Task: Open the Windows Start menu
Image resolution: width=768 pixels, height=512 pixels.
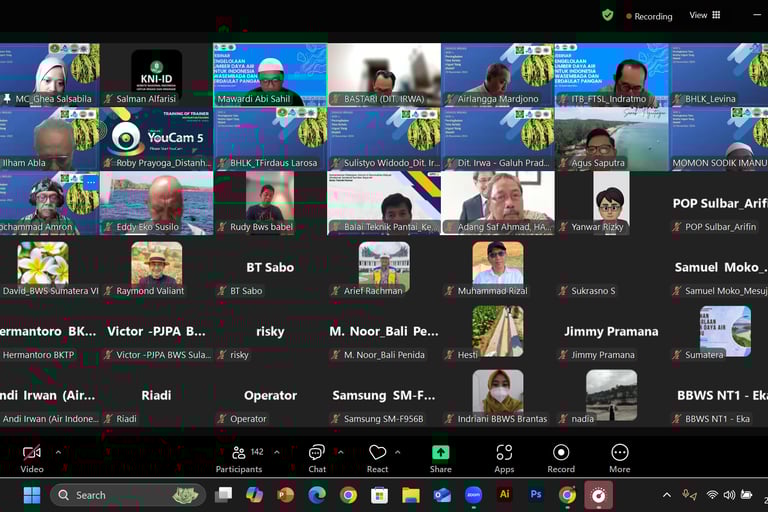Action: click(x=32, y=495)
